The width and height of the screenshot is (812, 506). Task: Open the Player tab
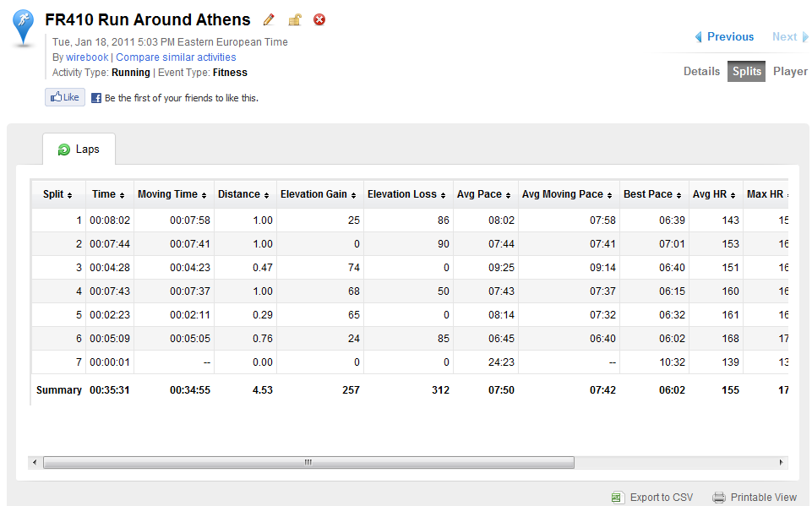790,72
